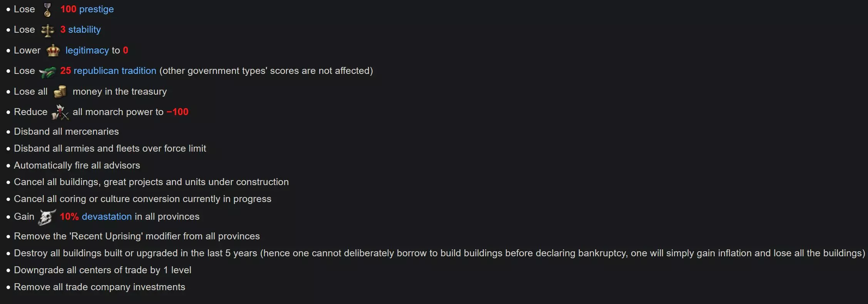Click the treasury gold coins icon
The width and height of the screenshot is (868, 304).
[x=60, y=92]
